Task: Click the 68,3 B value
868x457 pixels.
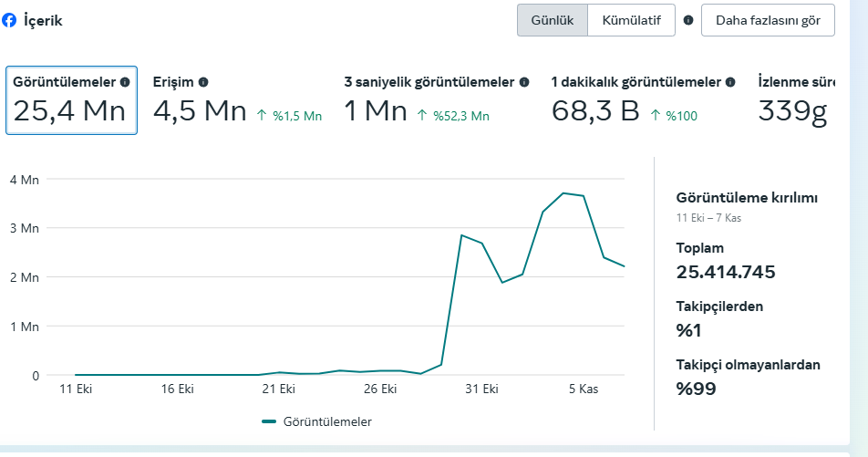Action: (x=595, y=110)
